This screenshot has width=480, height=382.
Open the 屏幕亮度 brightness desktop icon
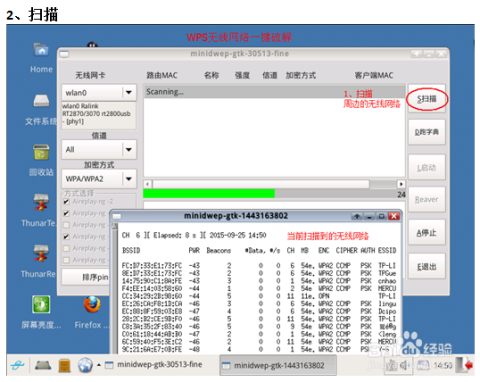tap(41, 304)
